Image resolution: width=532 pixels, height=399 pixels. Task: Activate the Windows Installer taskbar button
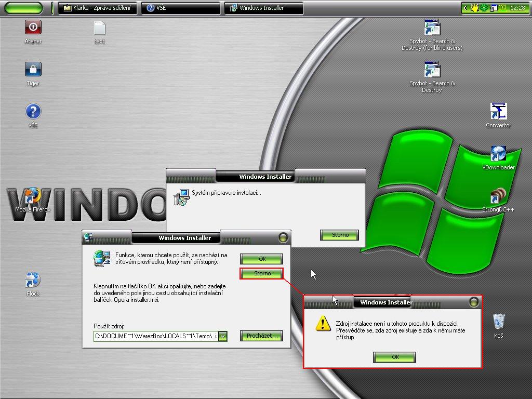tap(263, 8)
